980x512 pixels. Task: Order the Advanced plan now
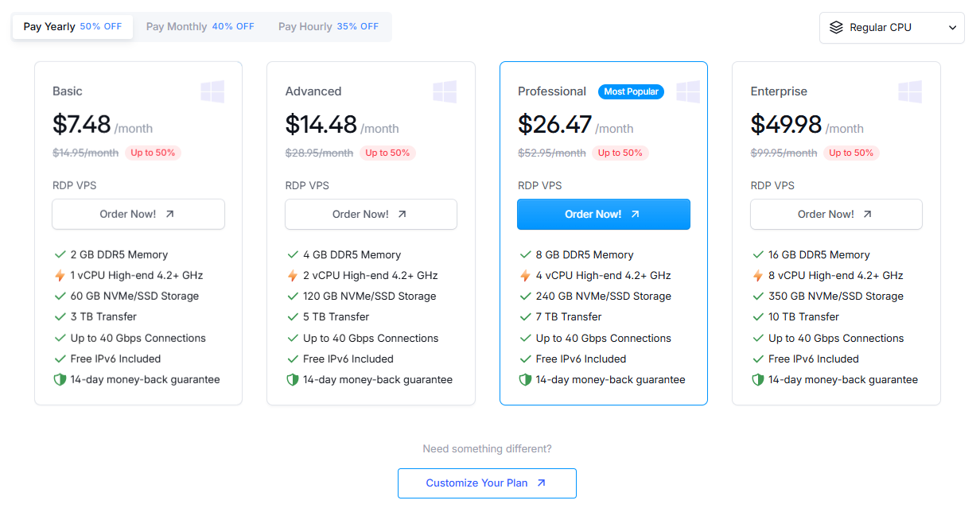point(371,214)
